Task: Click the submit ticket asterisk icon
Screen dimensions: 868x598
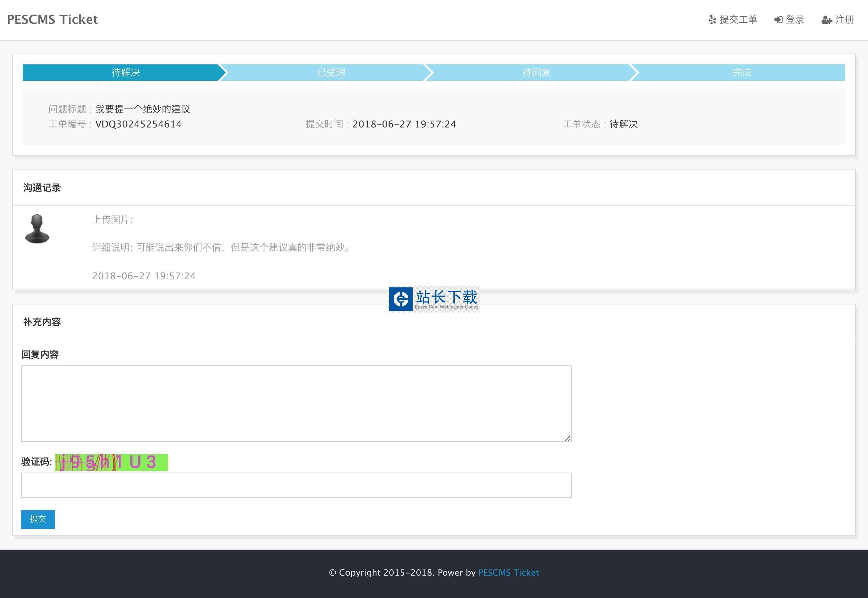Action: point(712,20)
